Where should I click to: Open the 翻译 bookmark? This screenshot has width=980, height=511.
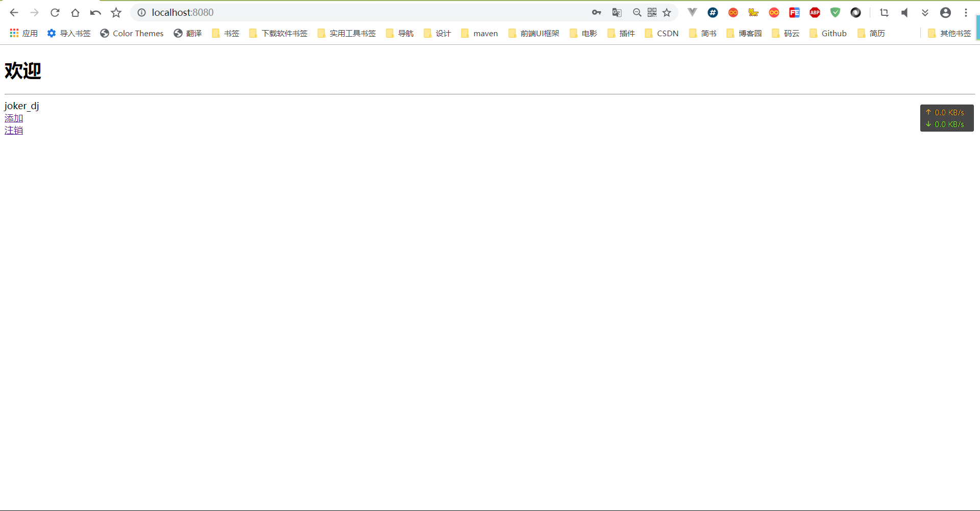187,33
